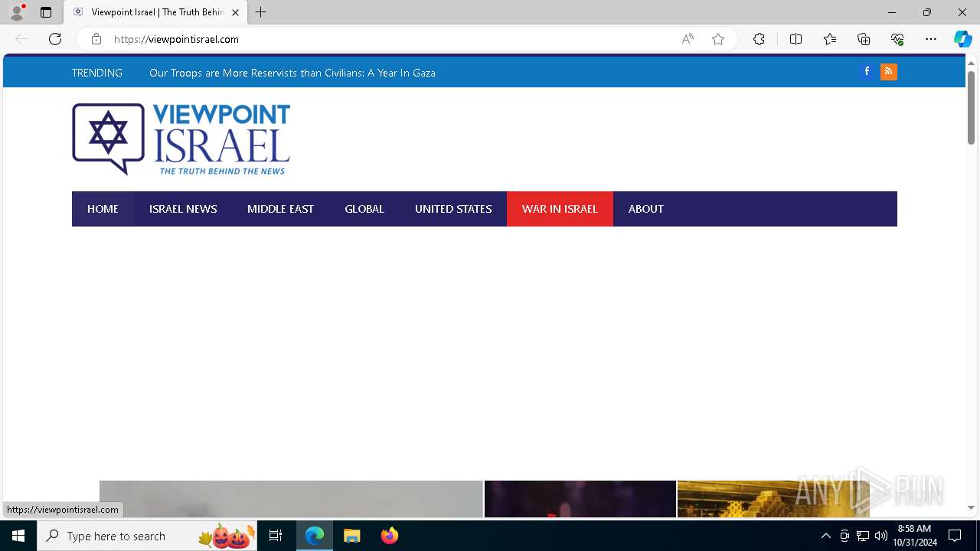Image resolution: width=980 pixels, height=551 pixels.
Task: Open the RSS feed icon
Action: tap(889, 71)
